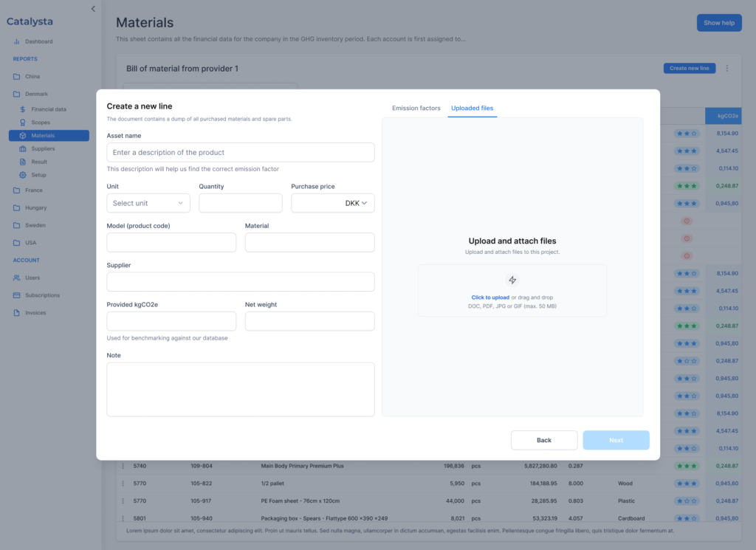756x550 pixels.
Task: Click the Users icon under Account
Action: 17,278
